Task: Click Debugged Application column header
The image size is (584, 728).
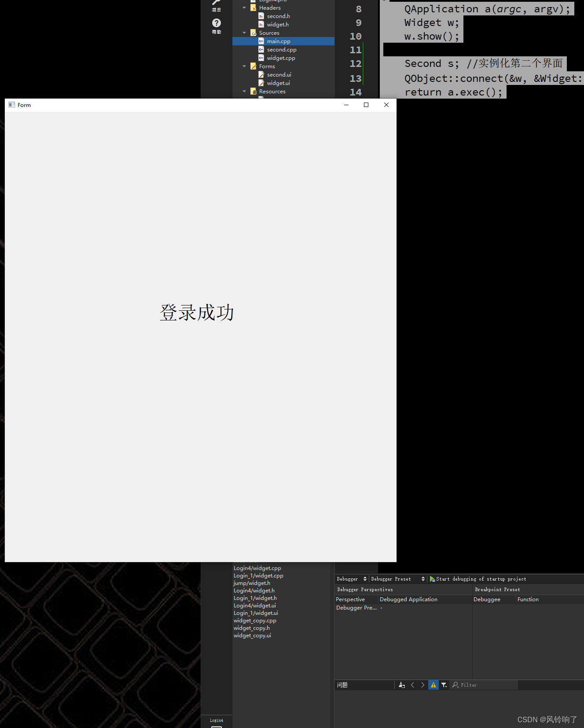Action: [x=425, y=599]
